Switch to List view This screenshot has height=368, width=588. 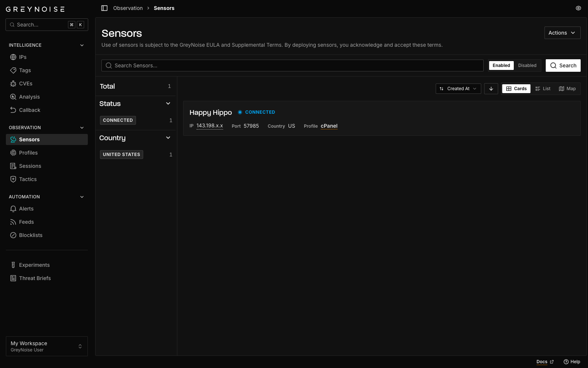543,89
